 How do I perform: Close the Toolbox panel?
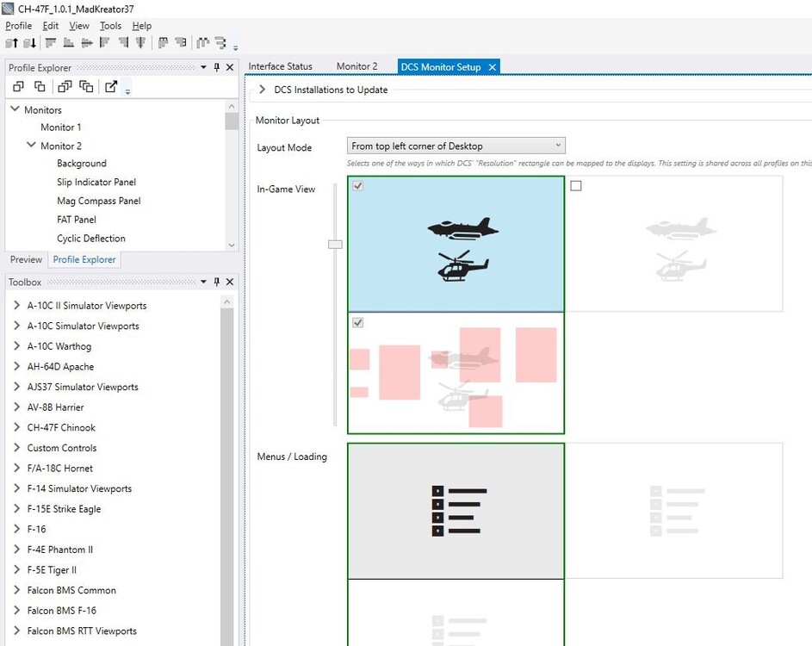(230, 282)
